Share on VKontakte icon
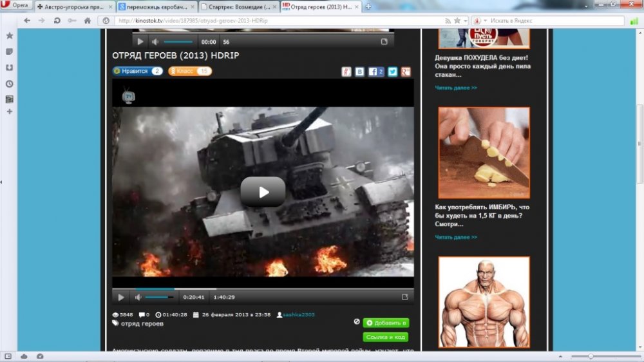The height and width of the screenshot is (362, 644). pyautogui.click(x=359, y=72)
